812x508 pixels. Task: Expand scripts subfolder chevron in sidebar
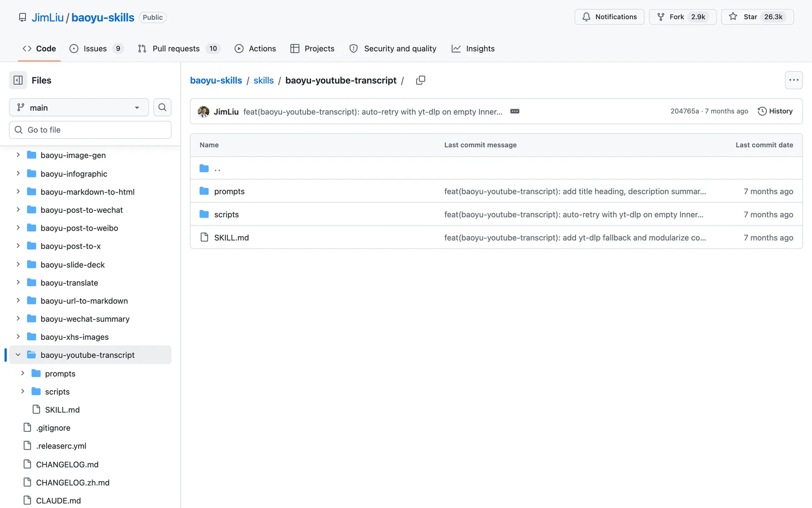[22, 392]
